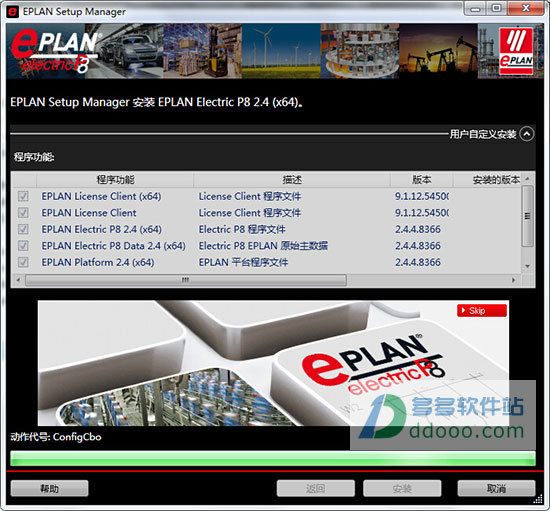The width and height of the screenshot is (550, 511).
Task: Click the 程序功能 column header
Action: (x=115, y=180)
